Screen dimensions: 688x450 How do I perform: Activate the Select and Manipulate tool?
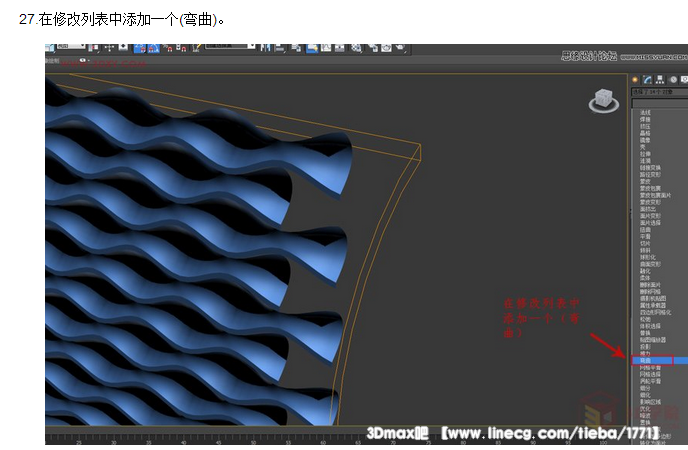pyautogui.click(x=109, y=47)
